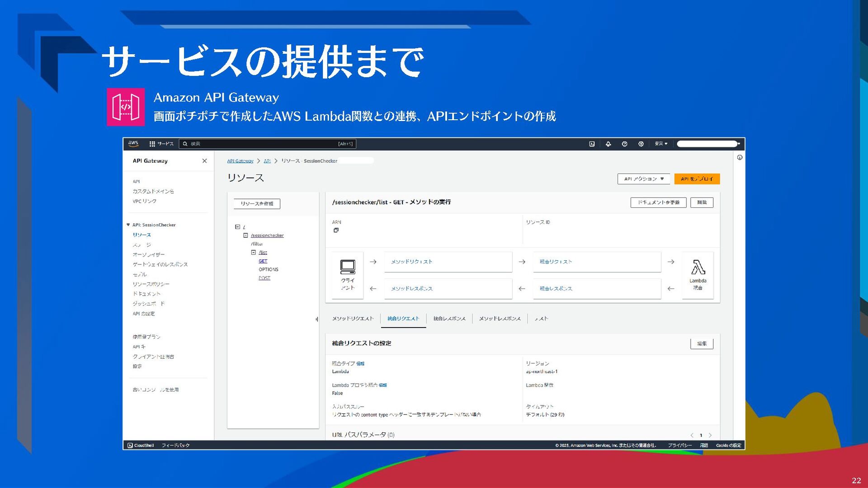The width and height of the screenshot is (868, 488).
Task: Select the /filter resource
Action: [257, 244]
